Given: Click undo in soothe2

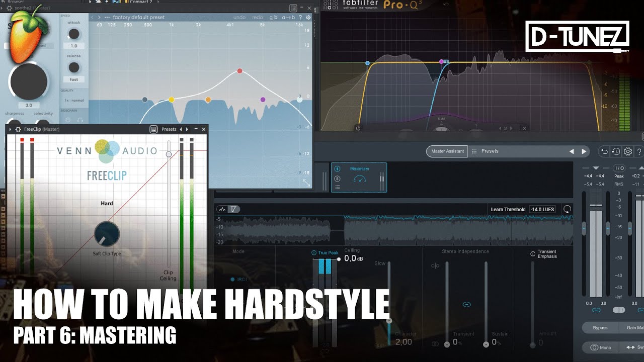Looking at the screenshot, I should click(239, 17).
